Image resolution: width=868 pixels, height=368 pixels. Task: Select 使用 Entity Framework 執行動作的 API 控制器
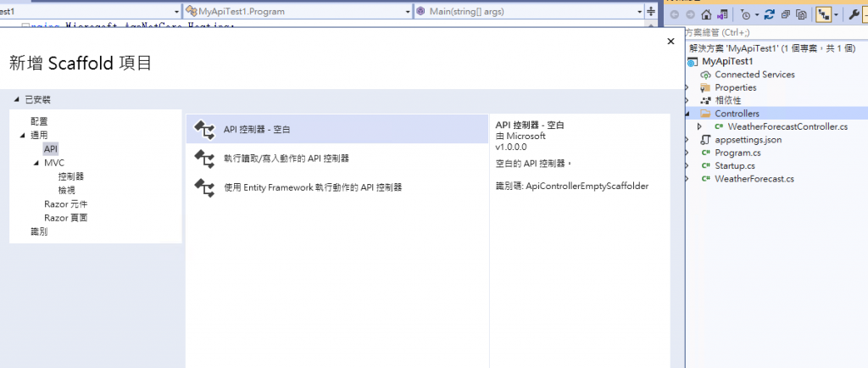337,187
